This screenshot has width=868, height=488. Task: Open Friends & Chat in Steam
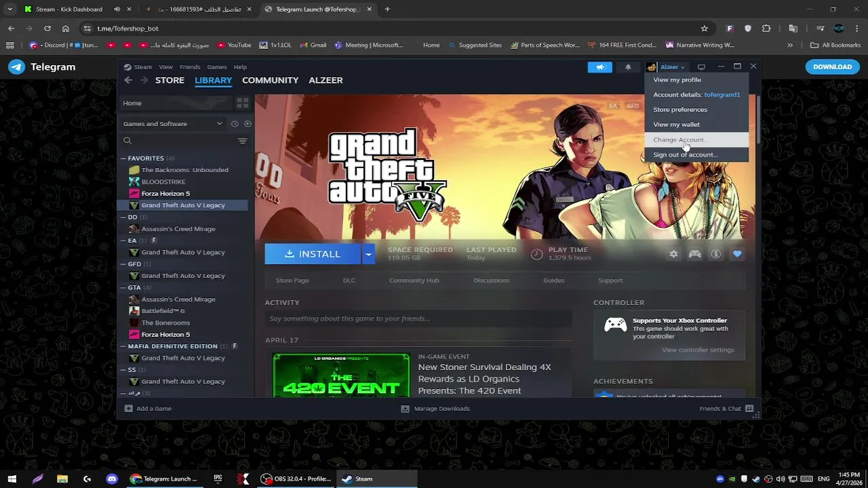(x=726, y=409)
